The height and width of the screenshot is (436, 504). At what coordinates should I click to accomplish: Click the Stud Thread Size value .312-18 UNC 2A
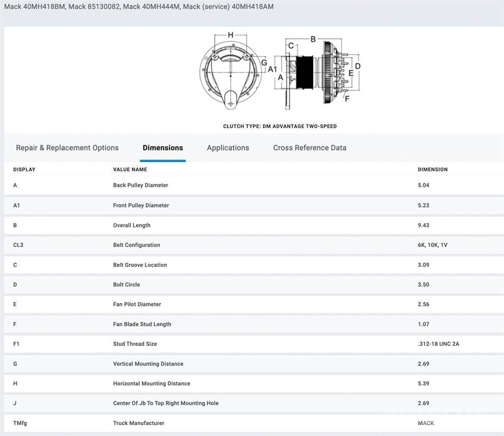(x=438, y=344)
